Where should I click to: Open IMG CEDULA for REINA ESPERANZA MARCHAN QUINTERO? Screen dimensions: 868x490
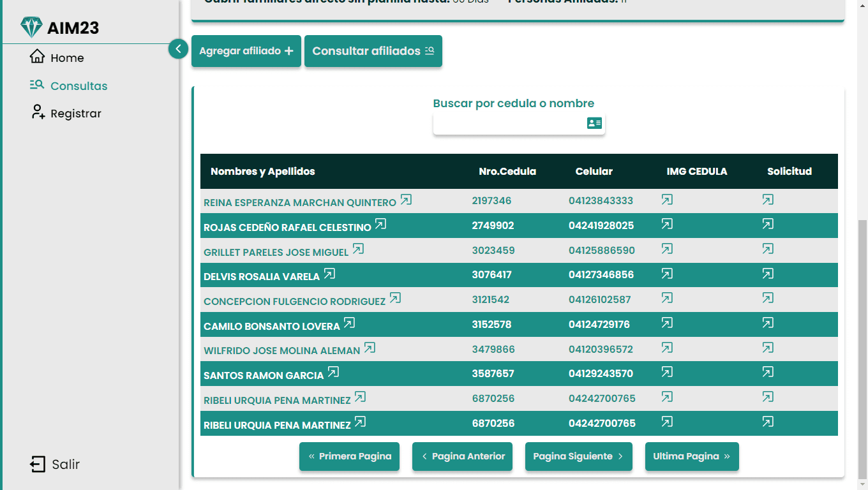(666, 200)
